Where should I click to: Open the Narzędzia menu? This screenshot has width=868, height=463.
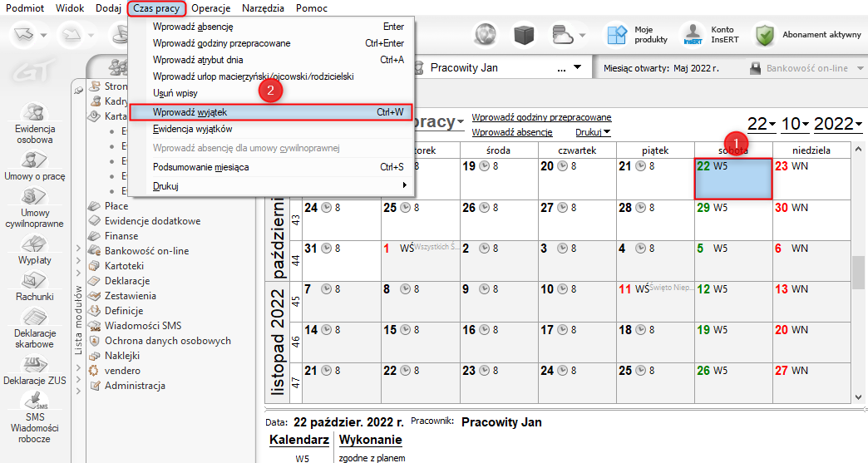(263, 8)
